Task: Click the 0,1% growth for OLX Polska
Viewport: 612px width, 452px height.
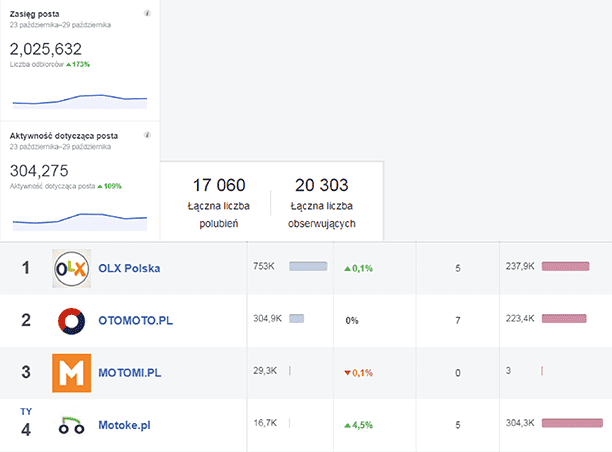Action: tap(359, 269)
